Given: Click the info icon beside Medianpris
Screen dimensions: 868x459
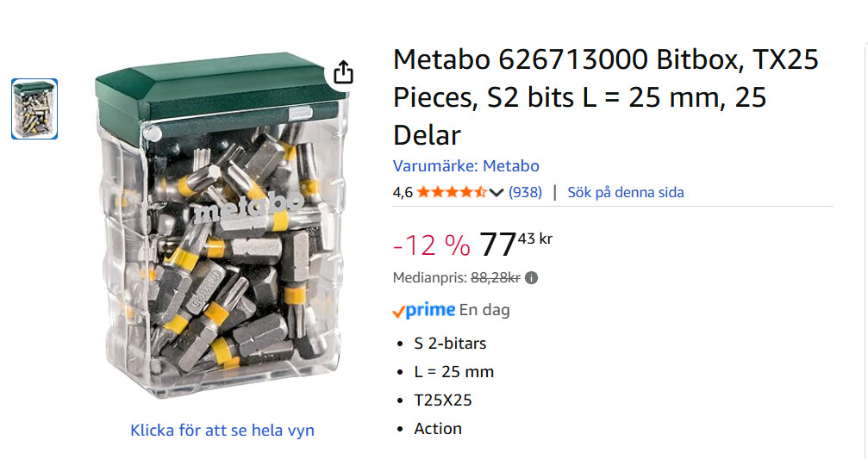Looking at the screenshot, I should pyautogui.click(x=532, y=278).
